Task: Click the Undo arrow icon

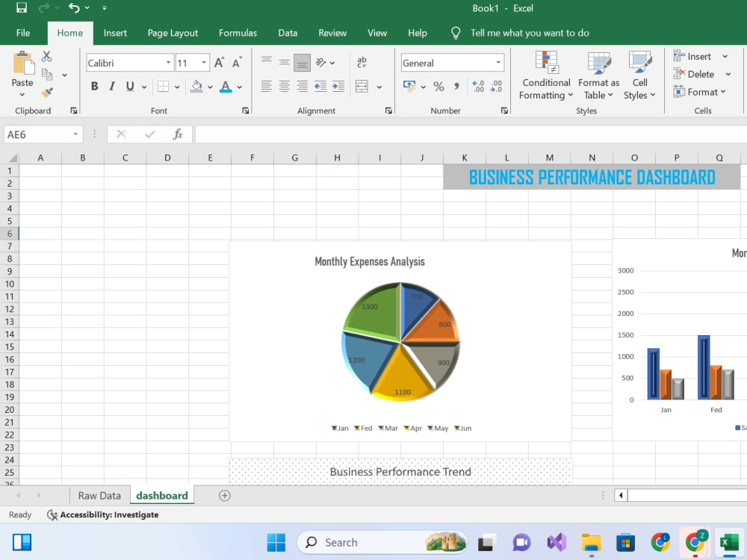Action: coord(74,8)
